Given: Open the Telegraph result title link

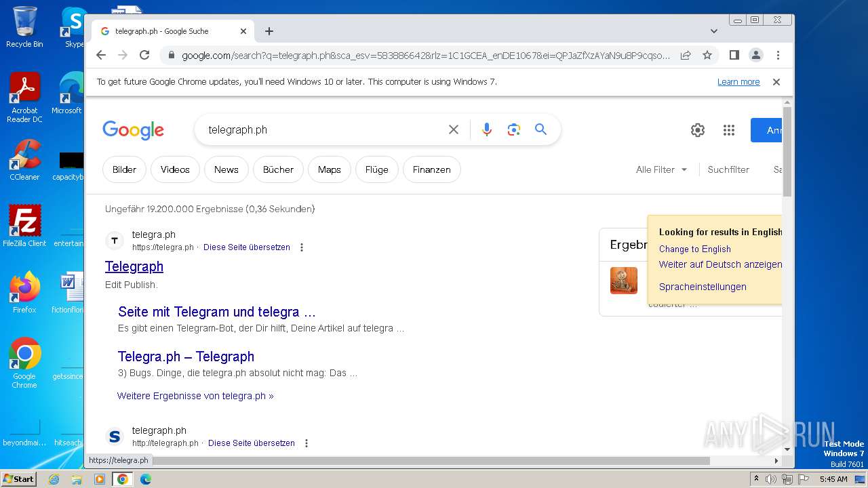Looking at the screenshot, I should [x=134, y=266].
